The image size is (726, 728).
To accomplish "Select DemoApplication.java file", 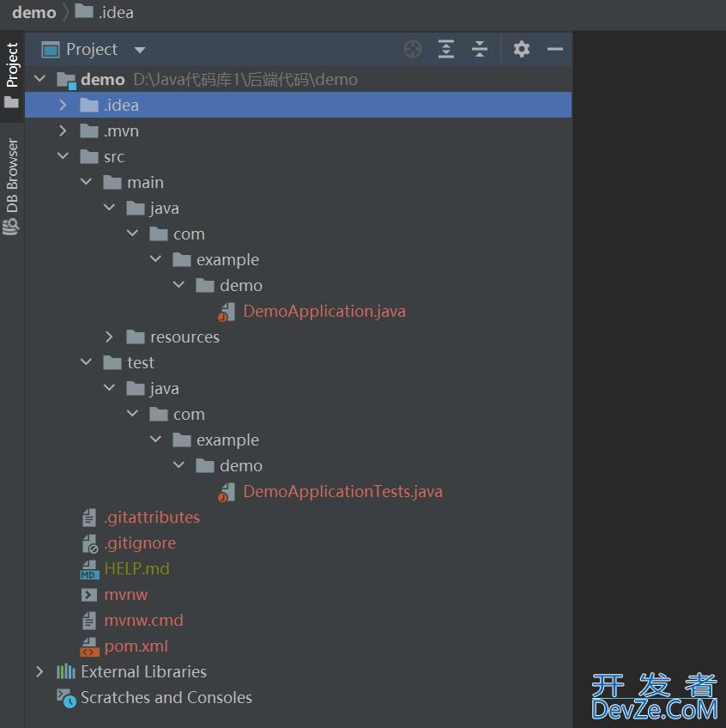I will (x=324, y=311).
